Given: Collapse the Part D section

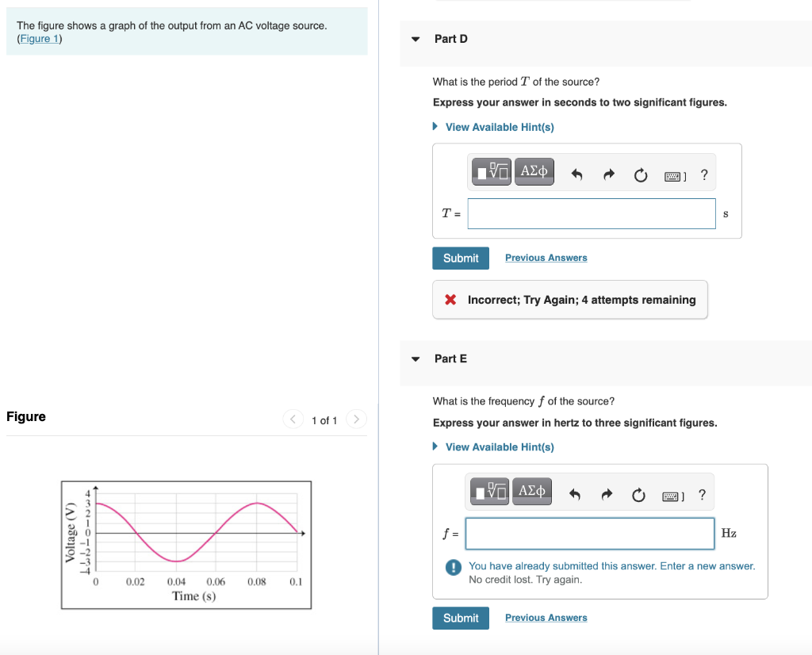Looking at the screenshot, I should coord(416,38).
